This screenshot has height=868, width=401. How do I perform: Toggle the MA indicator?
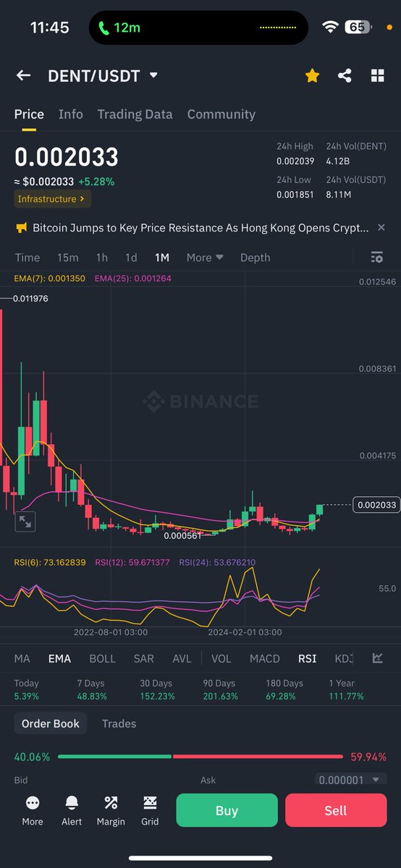click(22, 658)
